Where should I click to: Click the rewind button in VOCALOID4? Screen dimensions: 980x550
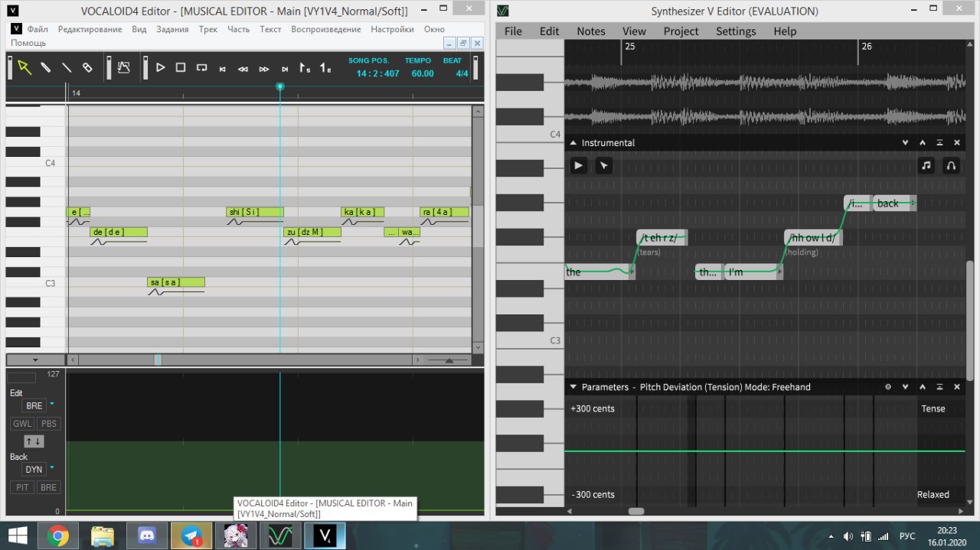coord(243,69)
